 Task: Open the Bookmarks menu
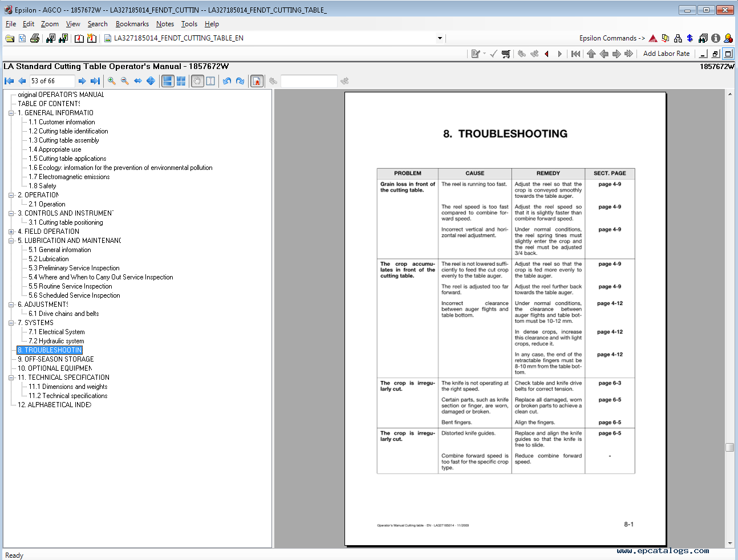point(132,24)
